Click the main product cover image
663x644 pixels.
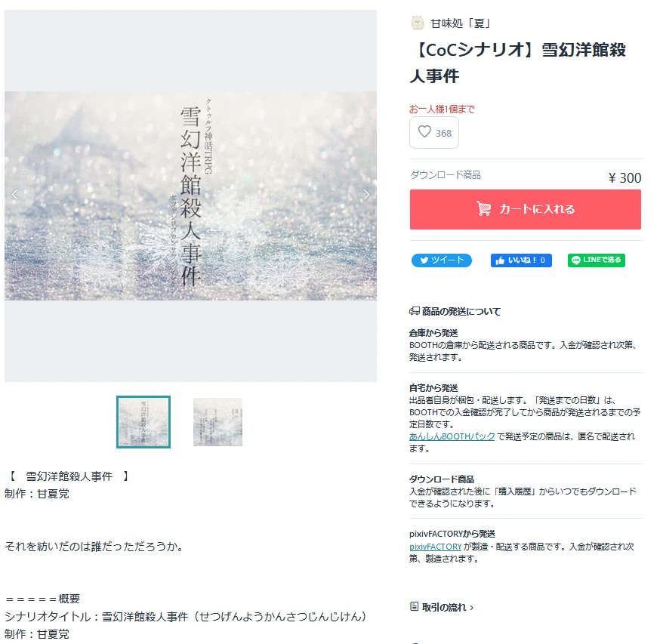click(190, 196)
